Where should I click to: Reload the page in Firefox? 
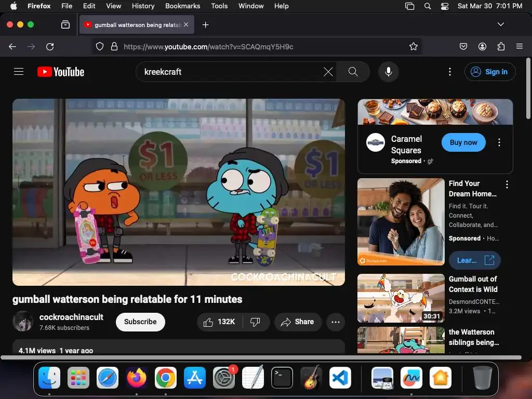pos(50,46)
